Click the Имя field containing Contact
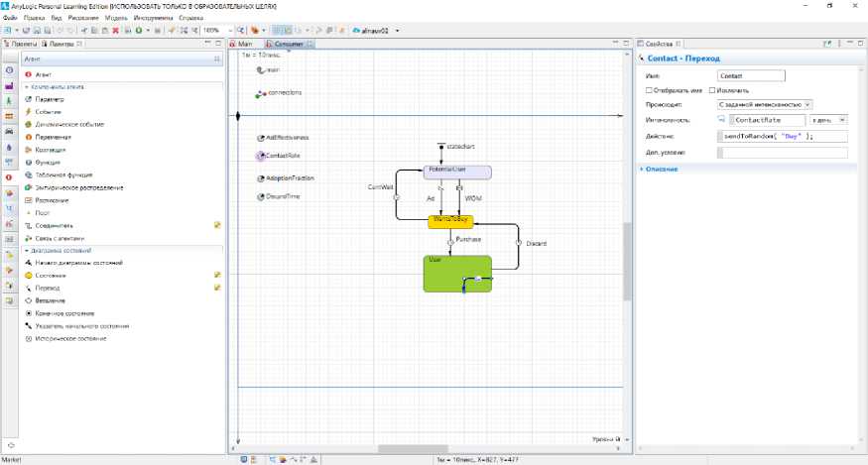 tap(749, 75)
